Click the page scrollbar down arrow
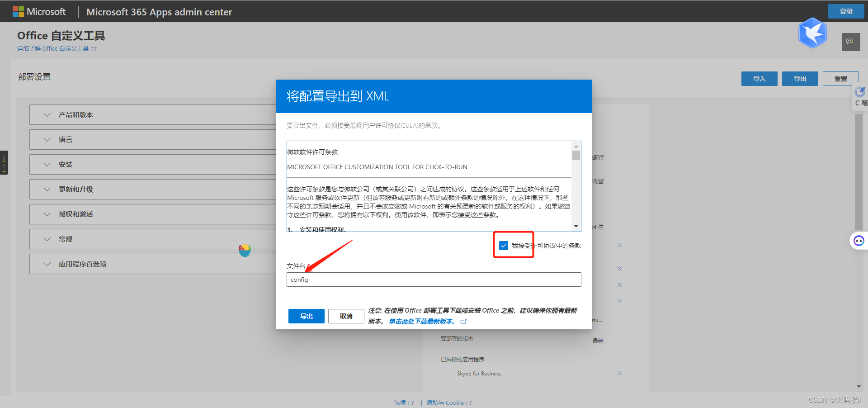This screenshot has width=868, height=408. coord(859,387)
